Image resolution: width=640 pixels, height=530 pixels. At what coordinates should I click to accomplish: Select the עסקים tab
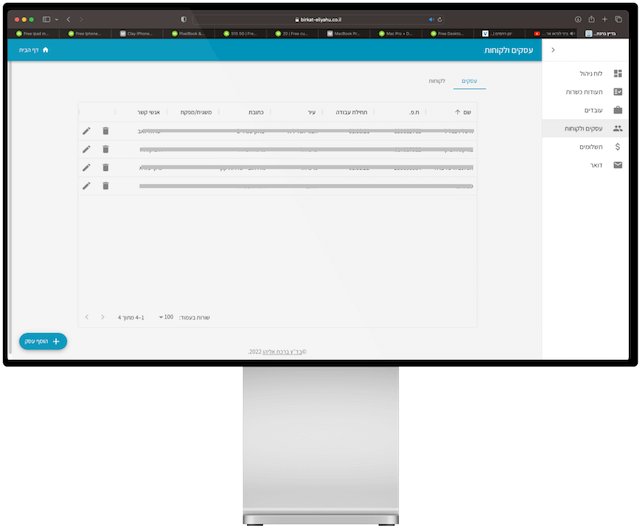tap(469, 80)
